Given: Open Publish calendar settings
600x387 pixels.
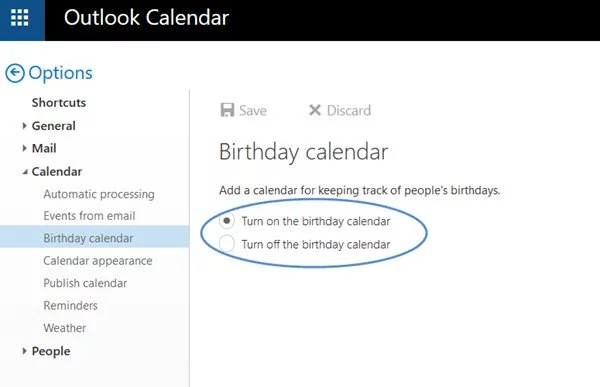Looking at the screenshot, I should click(x=85, y=283).
